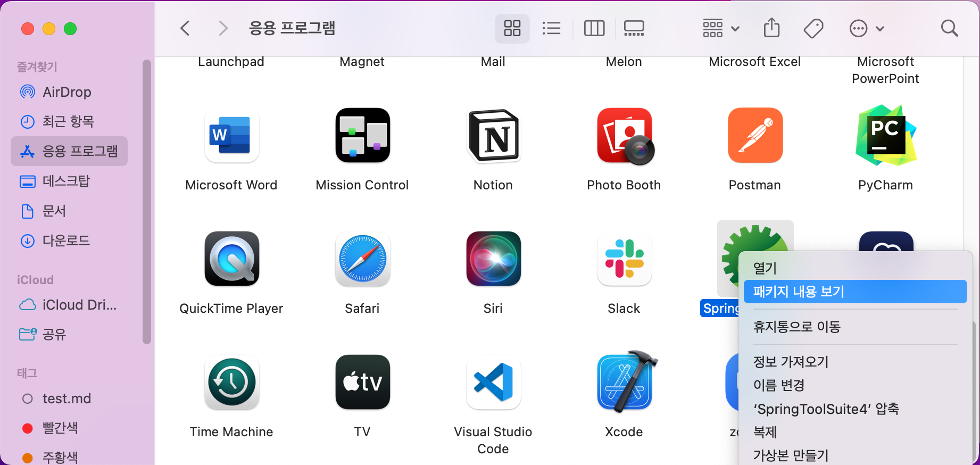
Task: Click the Search magnifier icon
Action: [x=949, y=28]
